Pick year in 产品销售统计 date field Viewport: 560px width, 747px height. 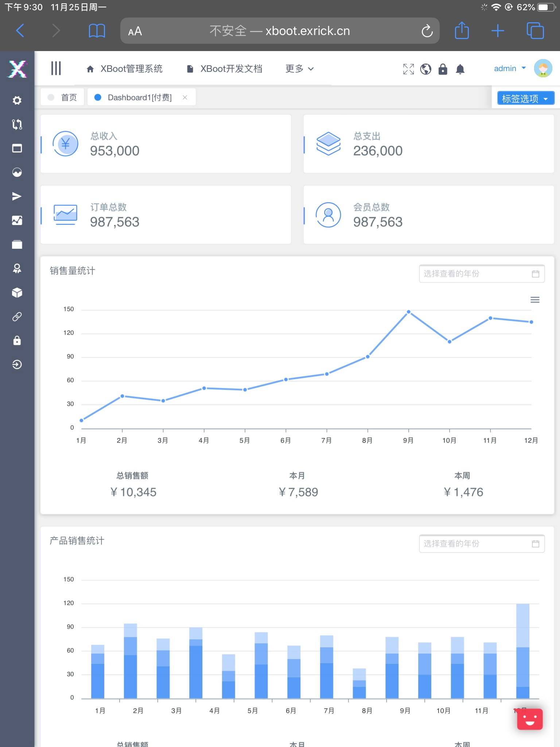point(482,543)
